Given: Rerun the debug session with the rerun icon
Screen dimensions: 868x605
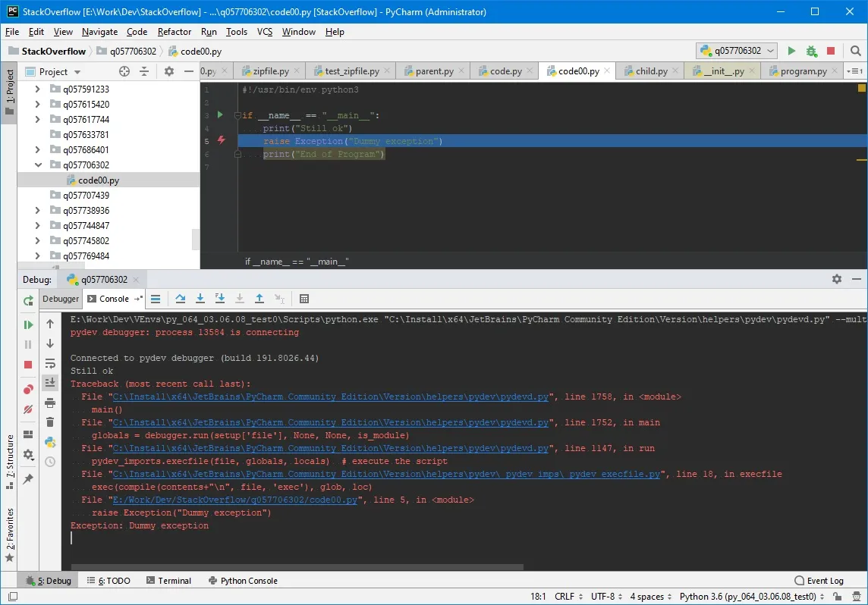Looking at the screenshot, I should [28, 300].
